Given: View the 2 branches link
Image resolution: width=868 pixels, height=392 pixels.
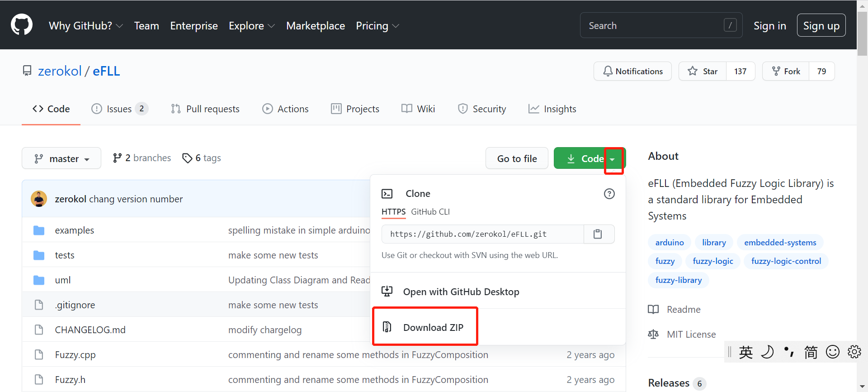Looking at the screenshot, I should coord(142,158).
